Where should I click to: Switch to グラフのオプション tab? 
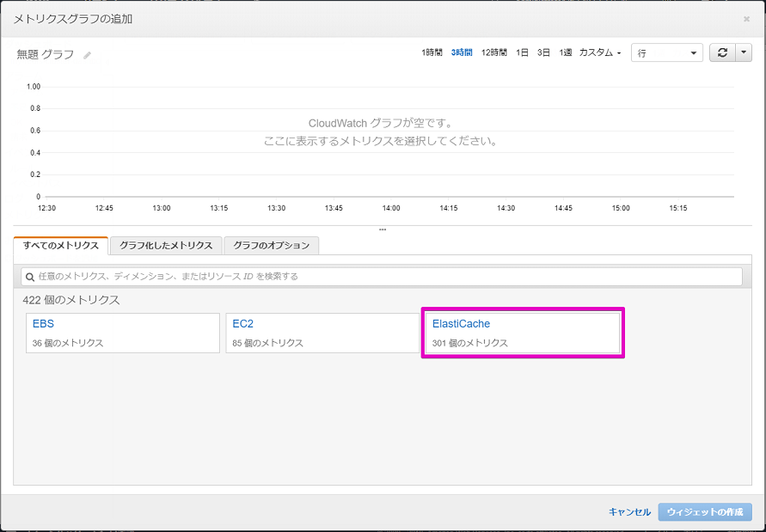pyautogui.click(x=271, y=246)
